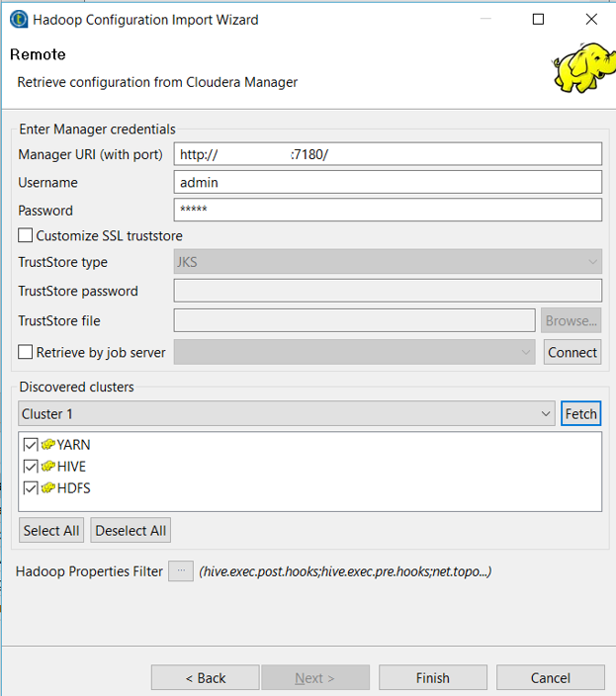Click the Enter Manager credentials label
The image size is (616, 696).
97,129
